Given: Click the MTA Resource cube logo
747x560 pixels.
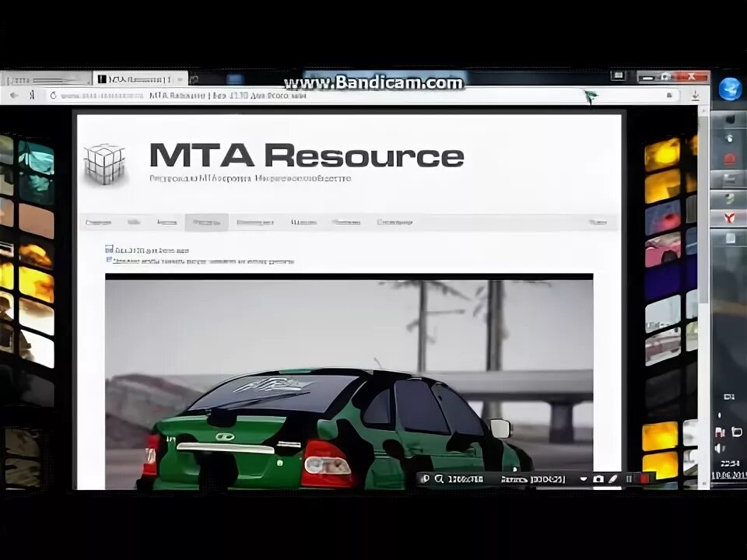Looking at the screenshot, I should (x=106, y=164).
